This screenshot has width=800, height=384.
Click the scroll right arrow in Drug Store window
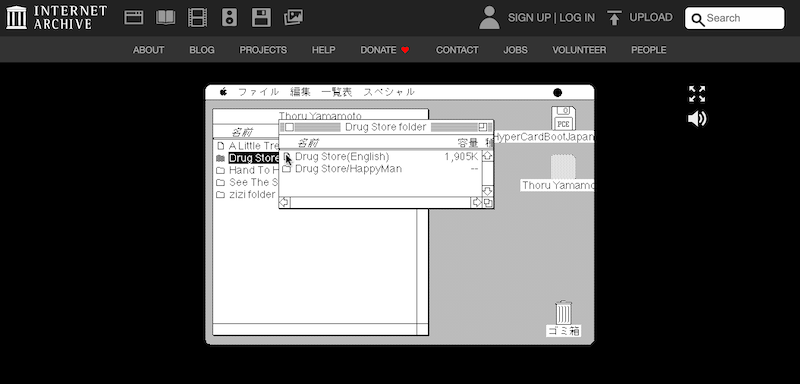click(477, 202)
